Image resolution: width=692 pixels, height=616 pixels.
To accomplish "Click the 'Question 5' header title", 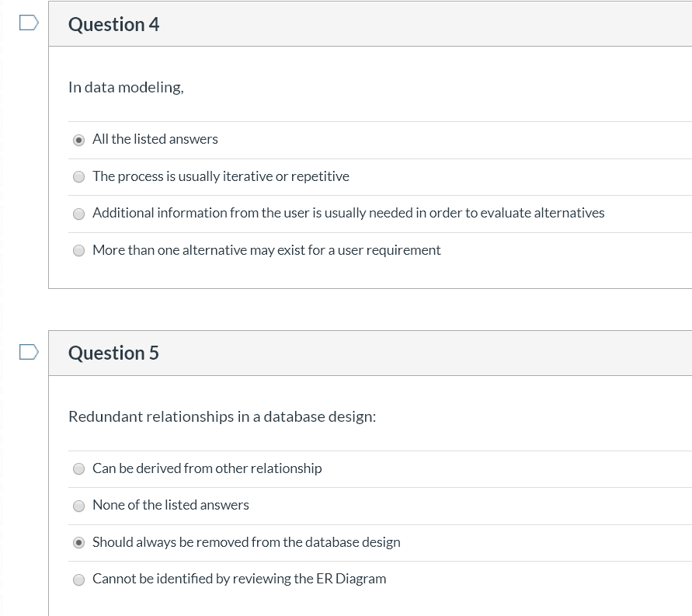I will click(113, 353).
